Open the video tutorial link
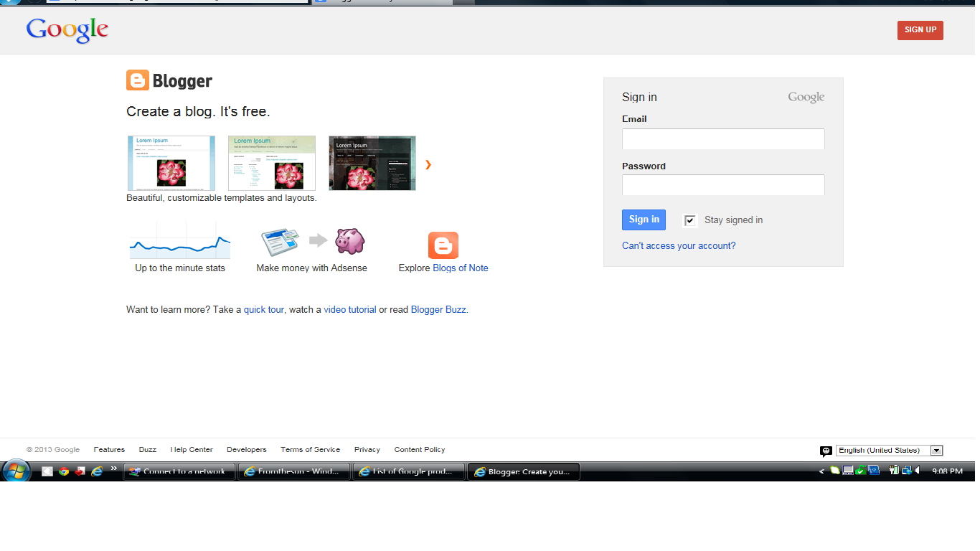Viewport: 980px width, 551px height. pyautogui.click(x=350, y=310)
